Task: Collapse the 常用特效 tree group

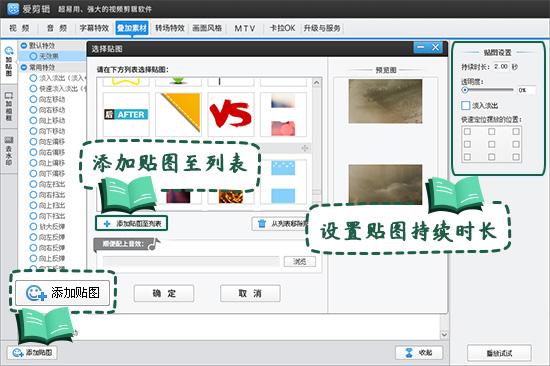Action: [x=24, y=67]
